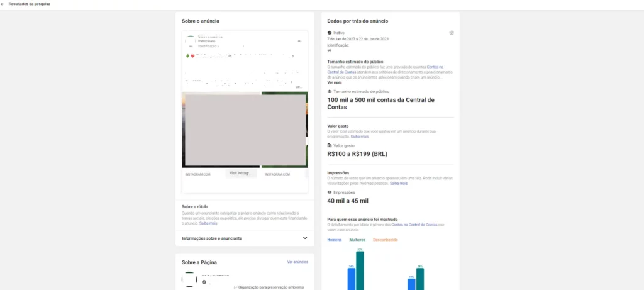Click Saiba mais in Valor gasto description

[x=359, y=137]
